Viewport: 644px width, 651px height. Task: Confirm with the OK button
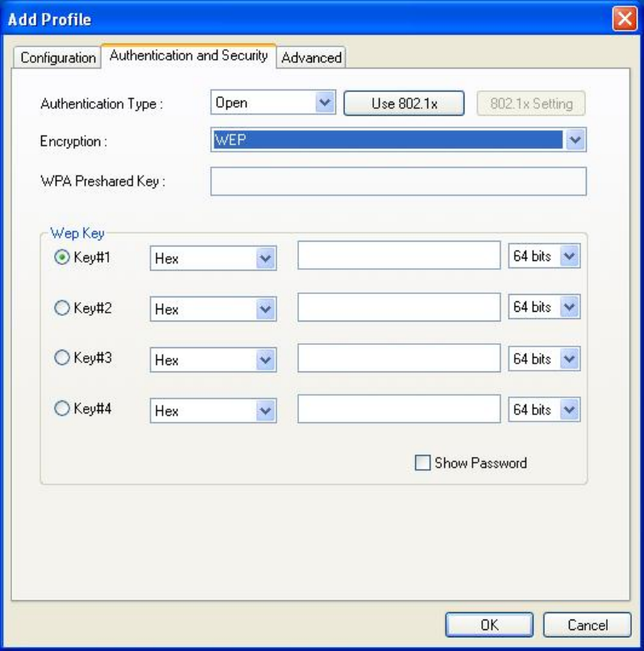[x=489, y=624]
